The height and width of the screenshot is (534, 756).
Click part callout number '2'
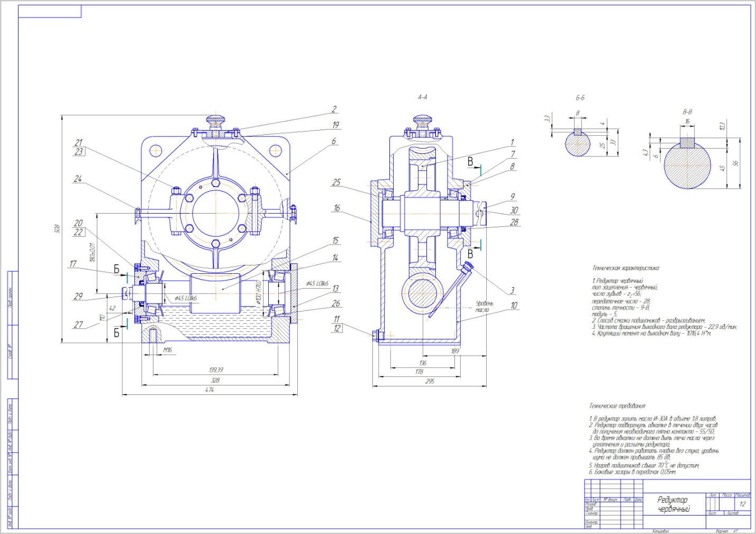tap(334, 109)
